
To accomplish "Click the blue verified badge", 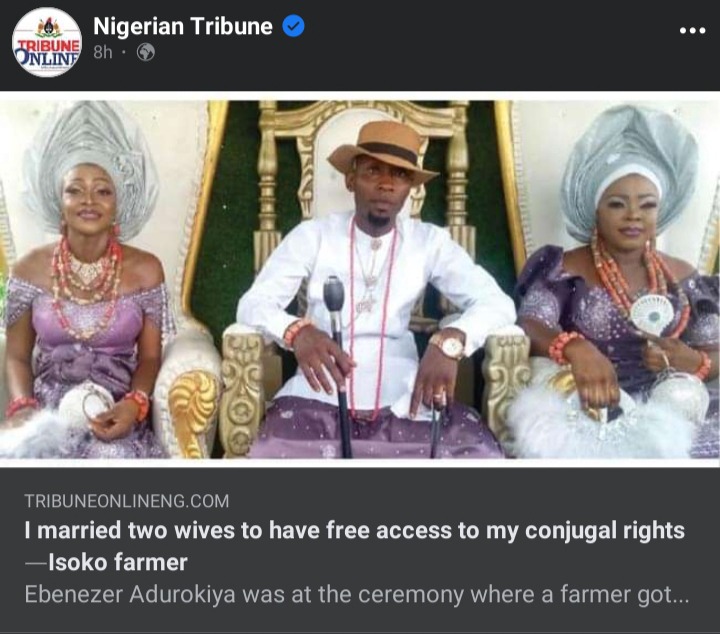I will [x=293, y=27].
